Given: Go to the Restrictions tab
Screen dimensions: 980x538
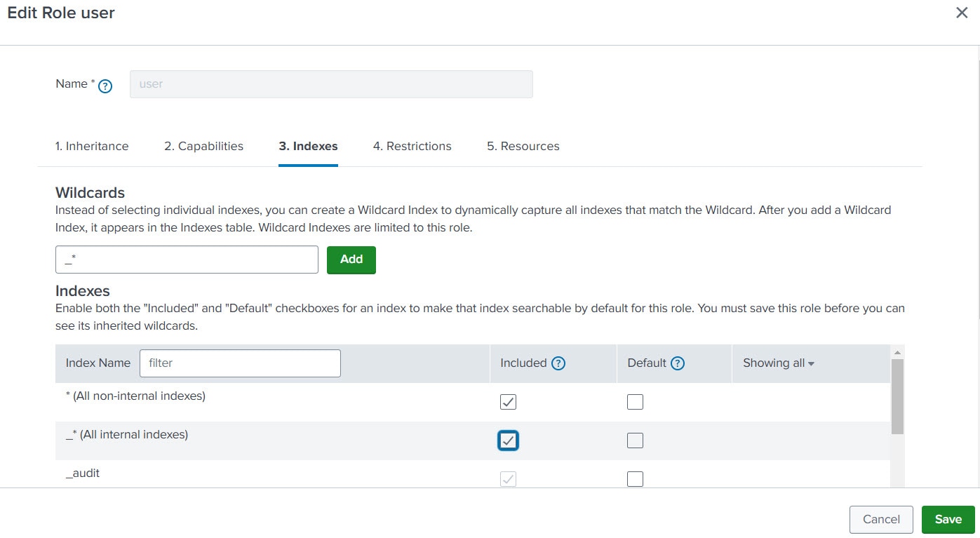Looking at the screenshot, I should pos(412,146).
